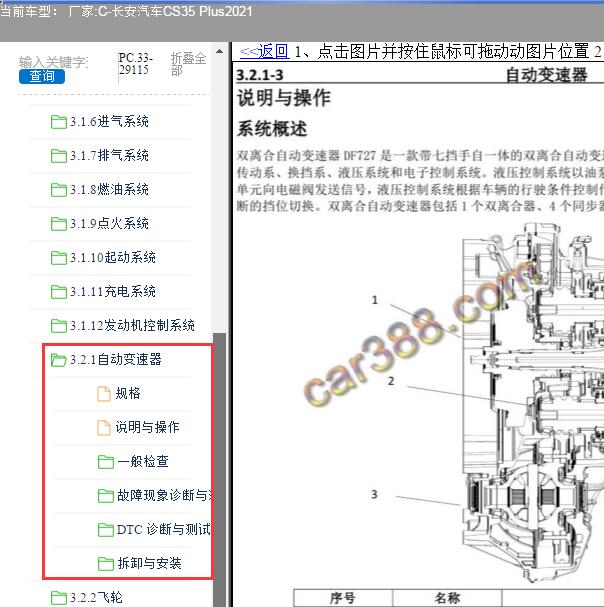Image resolution: width=604 pixels, height=607 pixels.
Task: Click the callout number 2 on diagram
Action: coord(391,381)
